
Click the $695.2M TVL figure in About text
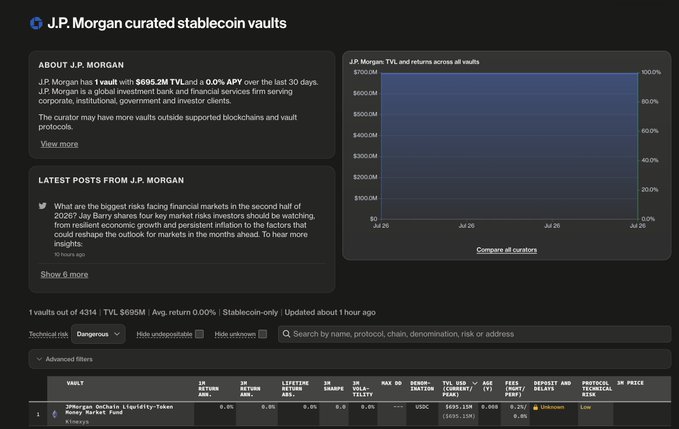[x=160, y=82]
